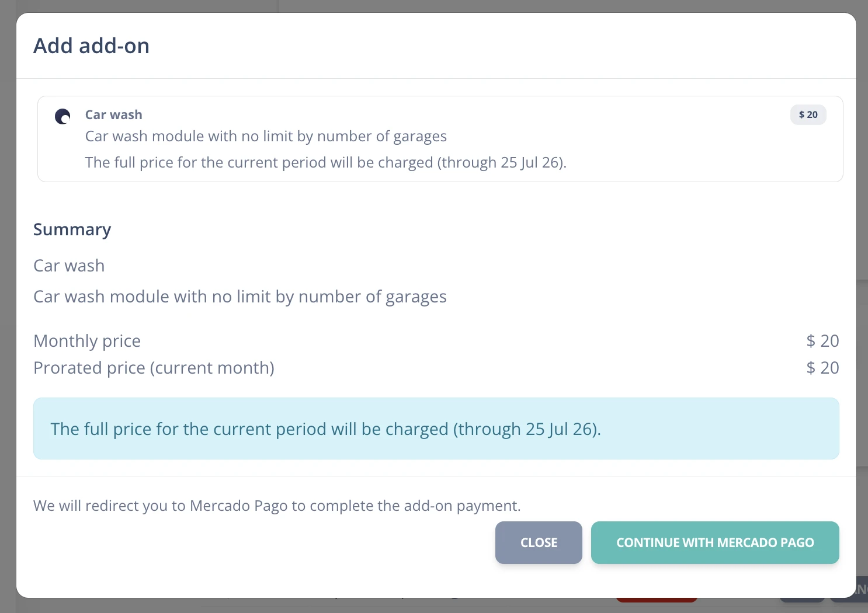Screen dimensions: 868x613
Task: Click the full price note inside the add-on card
Action: 326,162
